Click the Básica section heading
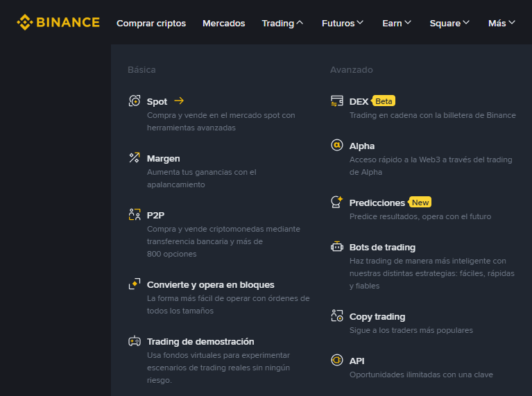This screenshot has width=532, height=396. coord(141,69)
